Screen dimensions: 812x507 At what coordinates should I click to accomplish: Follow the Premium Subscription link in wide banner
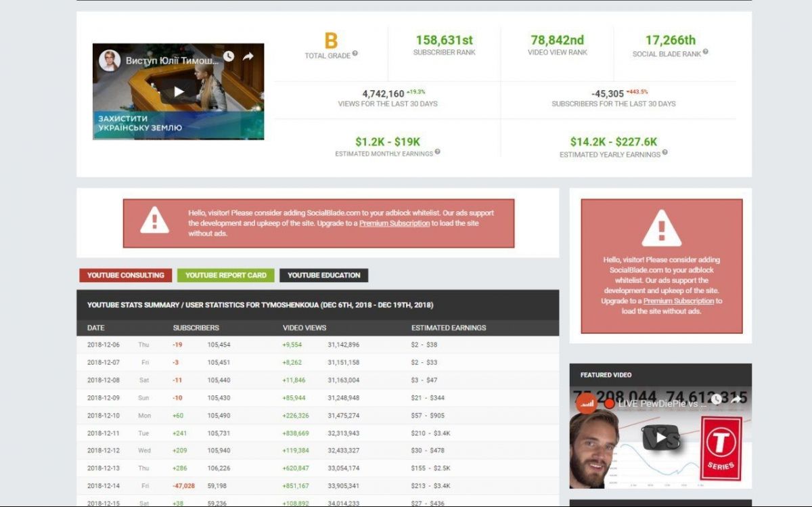pos(394,223)
